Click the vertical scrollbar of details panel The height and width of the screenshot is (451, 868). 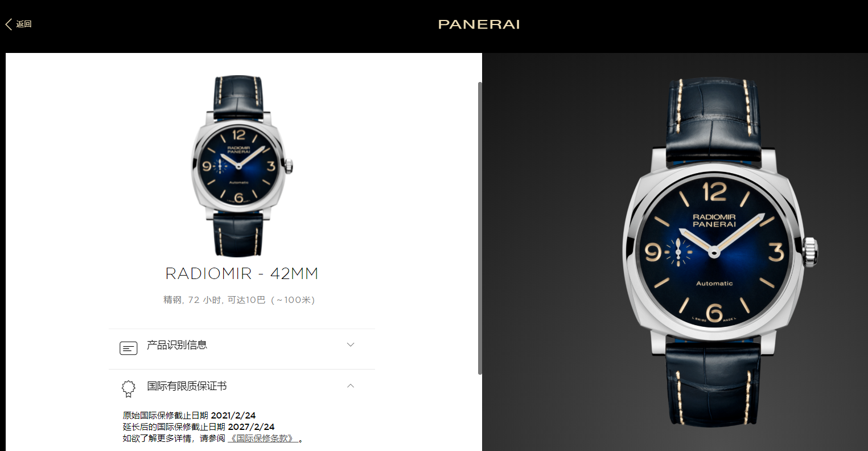point(480,228)
